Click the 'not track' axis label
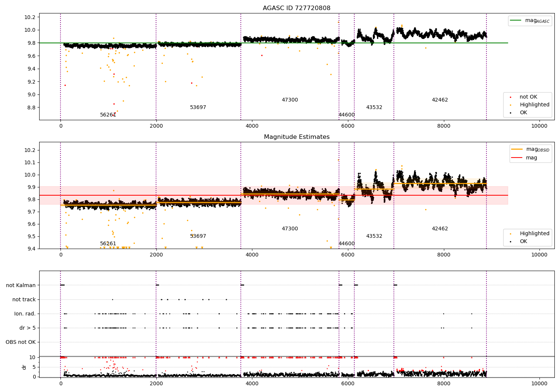Viewport: 560px width, 392px height. click(x=24, y=300)
